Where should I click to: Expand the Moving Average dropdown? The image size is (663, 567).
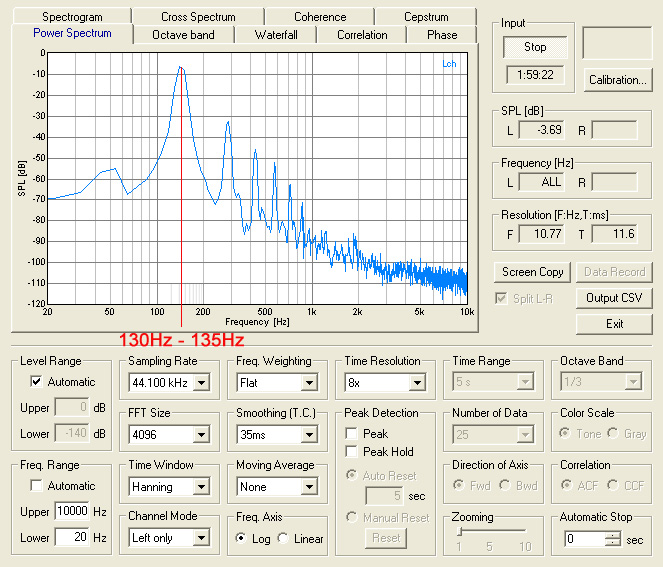click(x=310, y=487)
